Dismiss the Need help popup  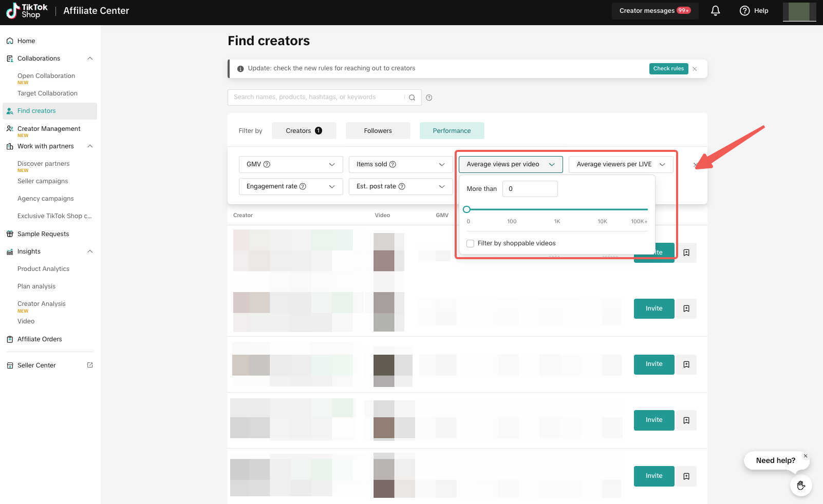(805, 456)
